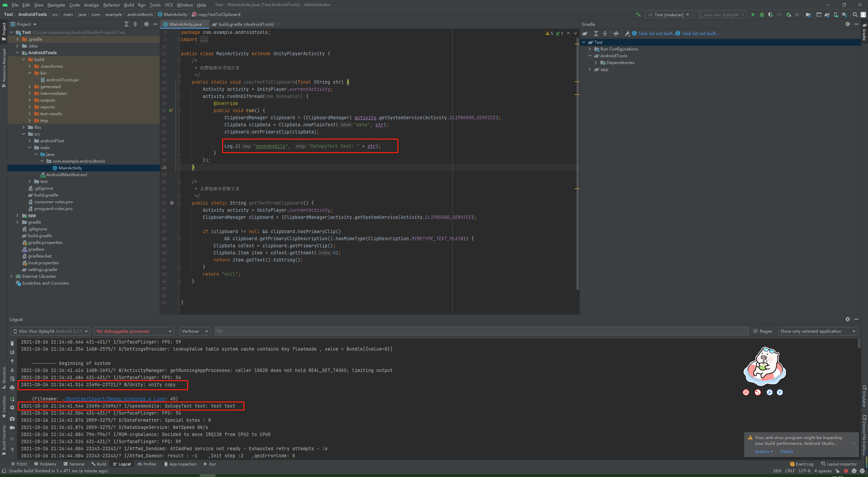Toggle soft-wrap in logcat
Viewport: 868px width, 477px height.
[12, 379]
